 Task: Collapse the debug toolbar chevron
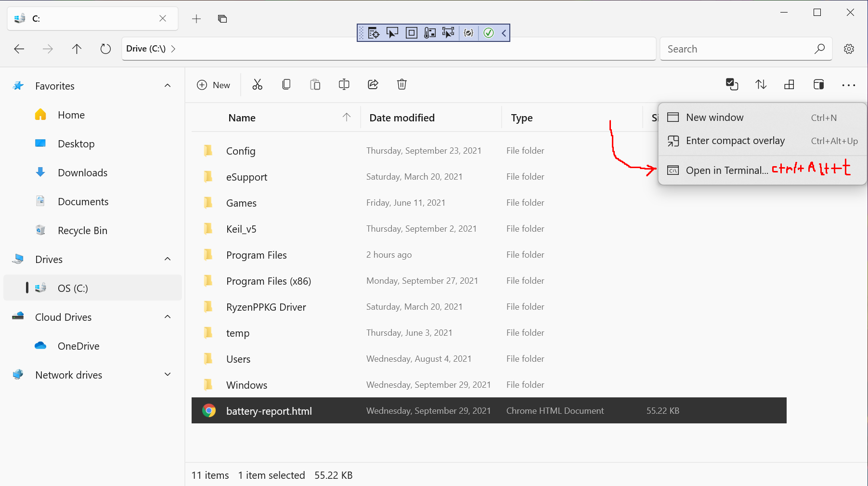tap(504, 33)
